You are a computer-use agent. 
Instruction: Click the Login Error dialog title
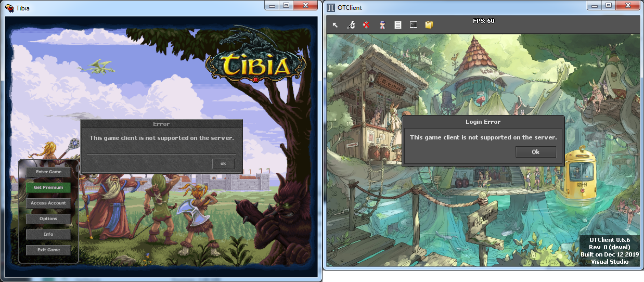tap(483, 122)
